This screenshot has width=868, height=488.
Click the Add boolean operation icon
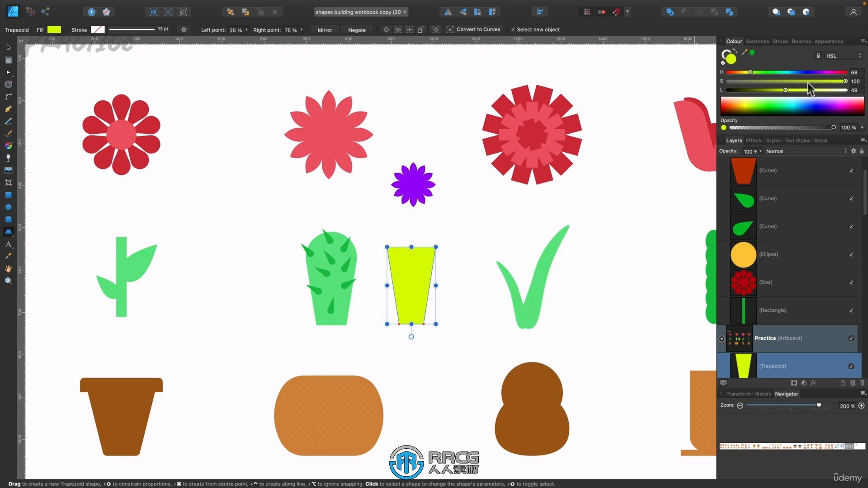click(670, 12)
